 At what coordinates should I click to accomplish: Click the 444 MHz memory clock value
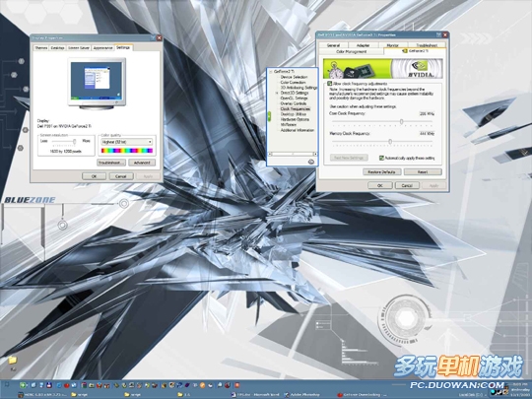(427, 134)
